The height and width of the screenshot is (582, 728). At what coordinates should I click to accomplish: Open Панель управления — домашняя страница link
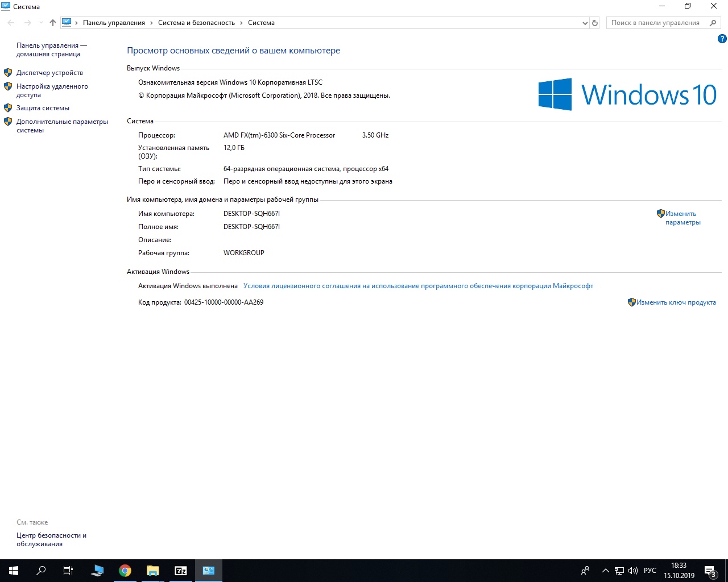coord(52,49)
